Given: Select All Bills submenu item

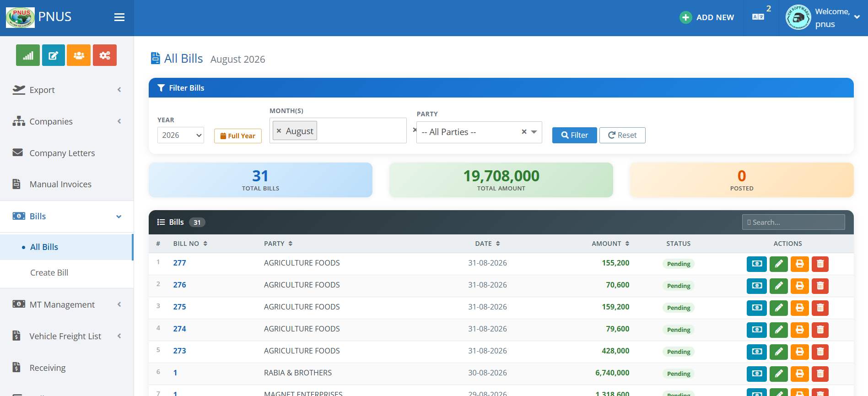Looking at the screenshot, I should click(x=66, y=247).
